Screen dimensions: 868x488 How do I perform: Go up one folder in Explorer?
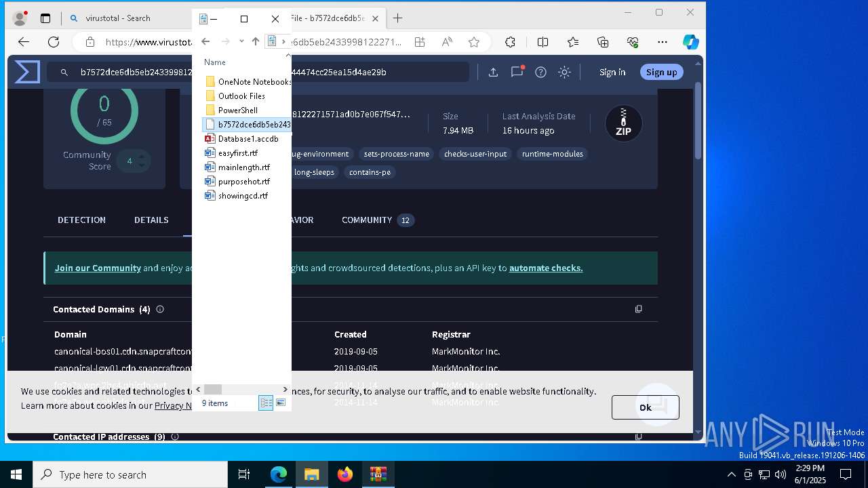(255, 42)
